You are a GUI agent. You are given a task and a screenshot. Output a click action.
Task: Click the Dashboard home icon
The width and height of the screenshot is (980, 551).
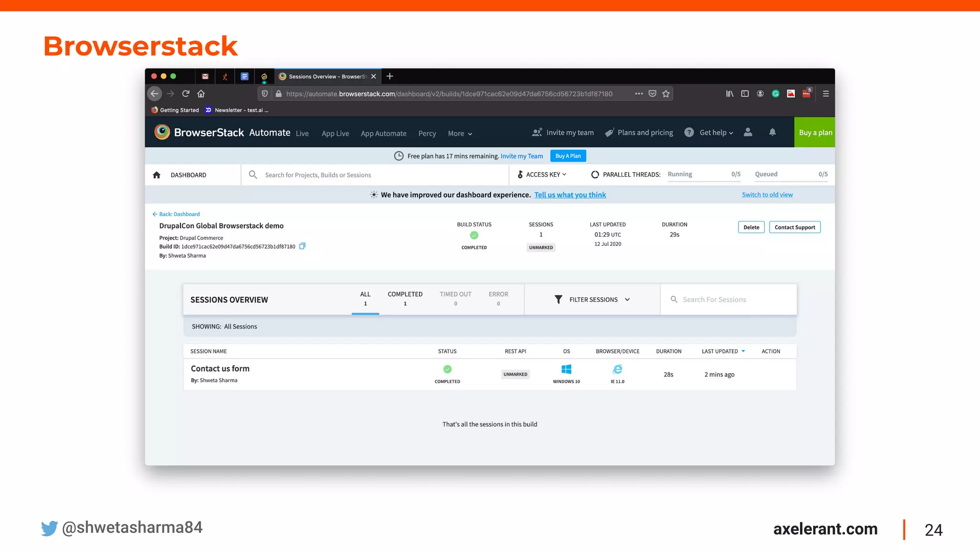click(156, 175)
